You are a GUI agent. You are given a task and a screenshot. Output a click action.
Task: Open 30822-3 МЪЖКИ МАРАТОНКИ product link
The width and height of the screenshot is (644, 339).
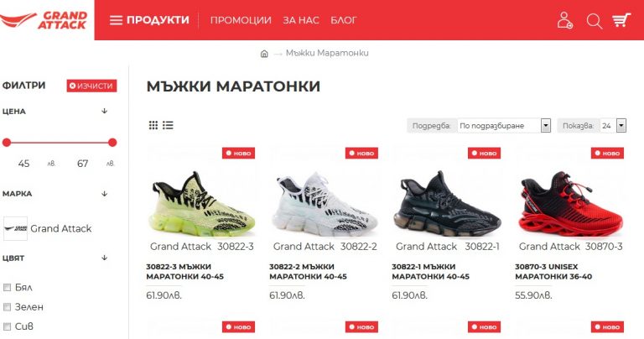click(184, 272)
